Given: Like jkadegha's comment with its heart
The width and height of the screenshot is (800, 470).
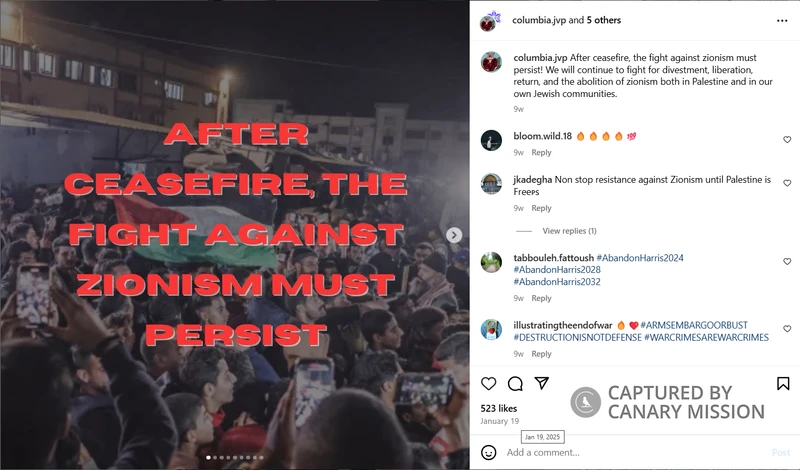Looking at the screenshot, I should [787, 183].
